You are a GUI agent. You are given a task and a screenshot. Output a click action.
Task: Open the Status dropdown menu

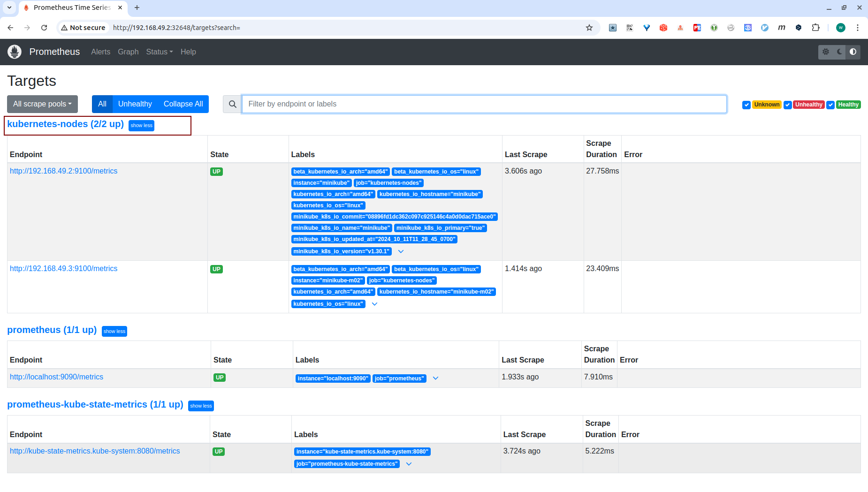click(160, 52)
